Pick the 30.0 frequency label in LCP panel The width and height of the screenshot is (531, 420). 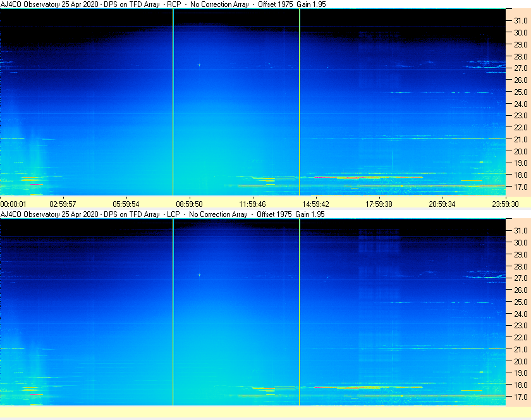[x=521, y=242]
